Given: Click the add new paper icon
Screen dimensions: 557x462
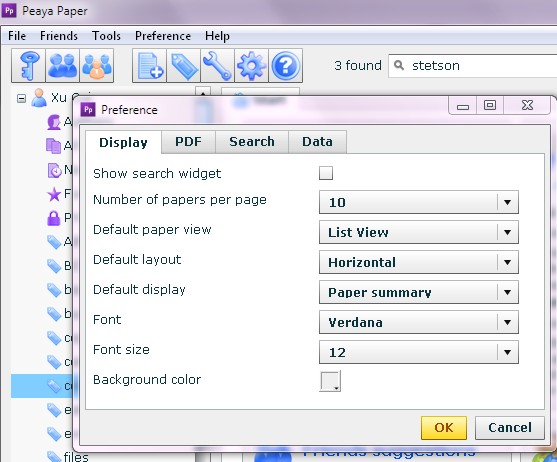Looking at the screenshot, I should coord(150,66).
